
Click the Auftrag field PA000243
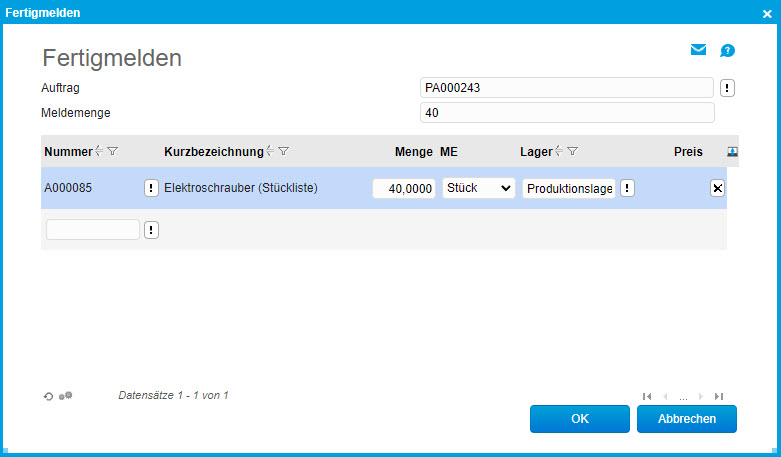coord(567,88)
